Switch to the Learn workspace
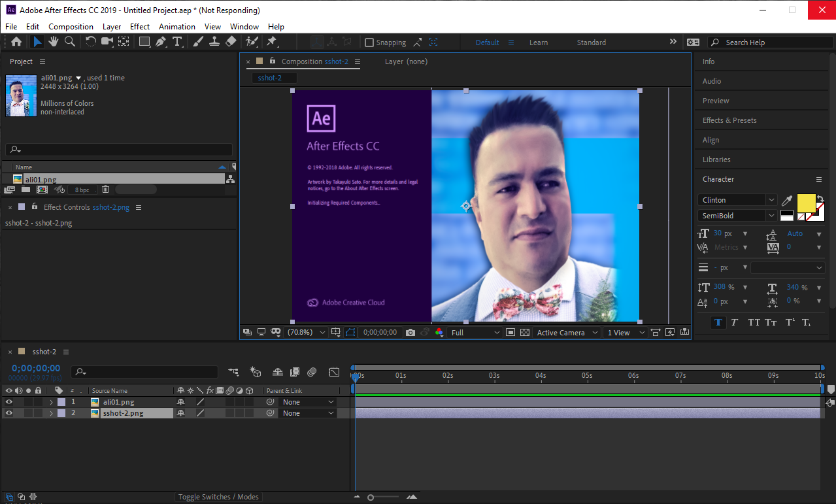This screenshot has height=504, width=836. (539, 42)
